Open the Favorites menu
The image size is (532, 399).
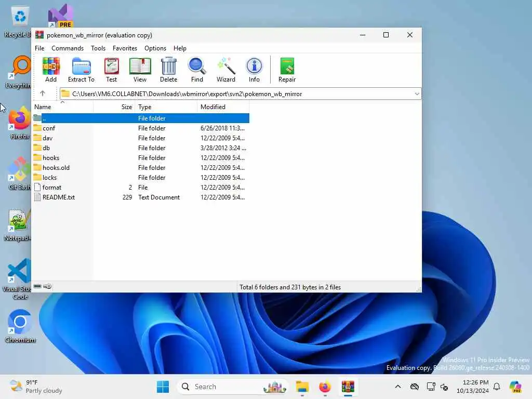[x=125, y=48]
